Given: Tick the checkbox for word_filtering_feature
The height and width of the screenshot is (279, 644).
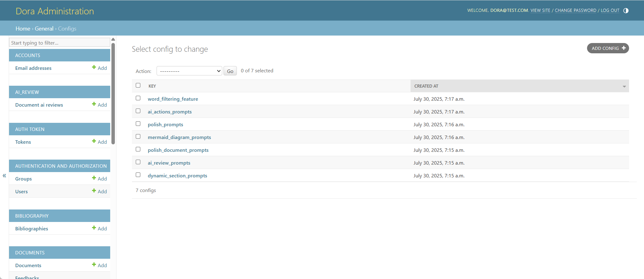Looking at the screenshot, I should [138, 98].
